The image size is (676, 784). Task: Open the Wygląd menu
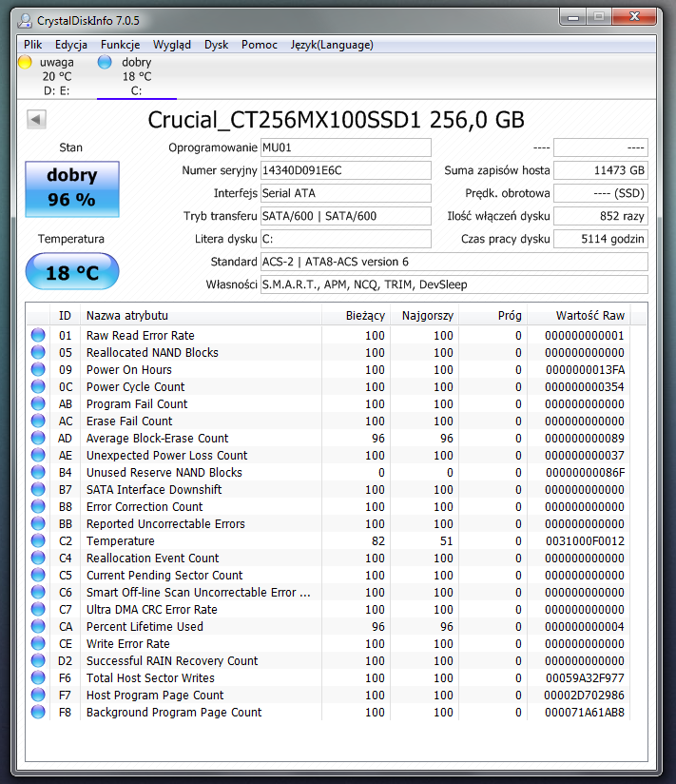coord(172,45)
